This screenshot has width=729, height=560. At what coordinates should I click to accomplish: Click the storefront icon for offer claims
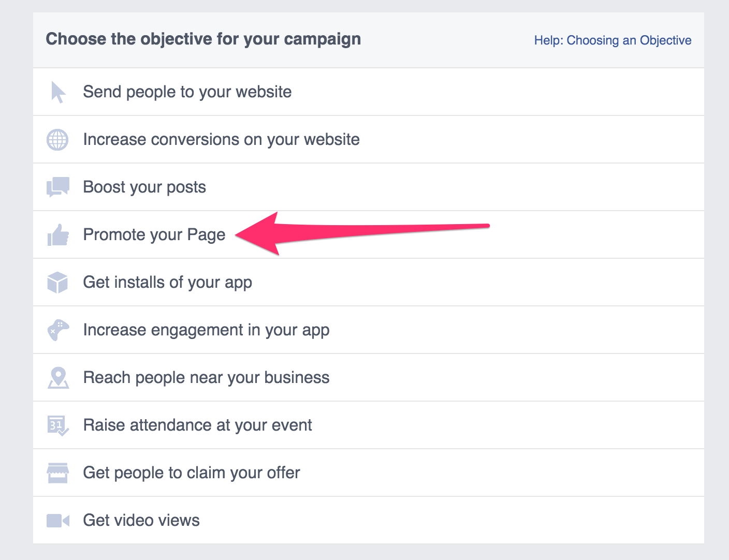[x=57, y=473]
